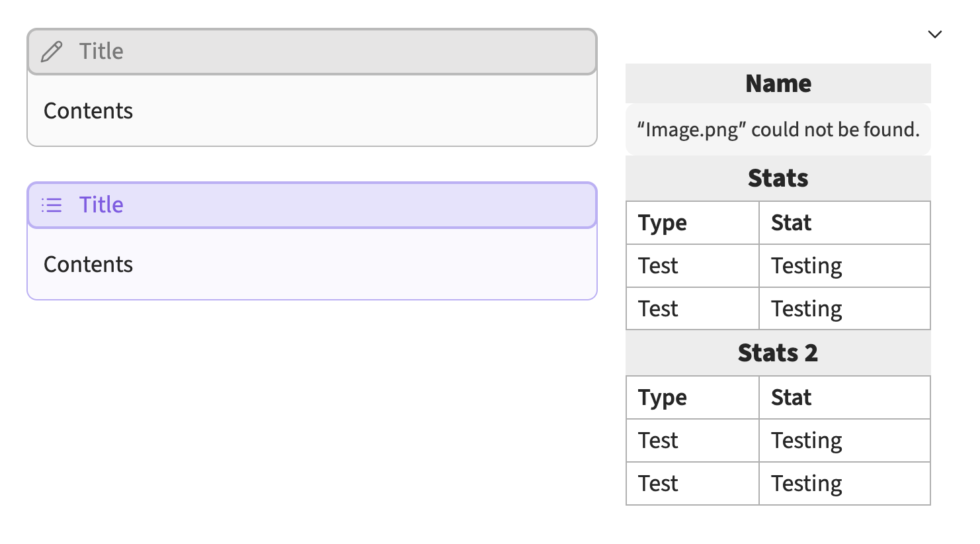This screenshot has height=544, width=980.
Task: Click the purple callout's Title text
Action: (x=101, y=205)
